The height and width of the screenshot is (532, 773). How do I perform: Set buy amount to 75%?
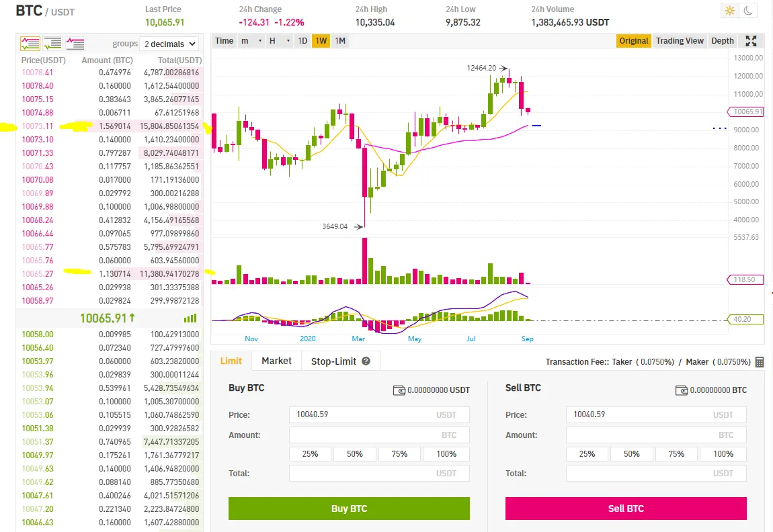(x=399, y=453)
